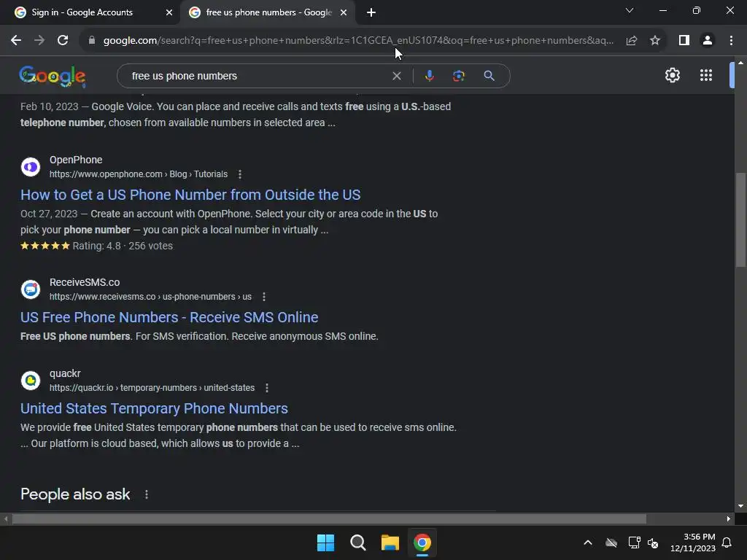Search by image with Google Lens
This screenshot has width=747, height=560.
tap(458, 76)
